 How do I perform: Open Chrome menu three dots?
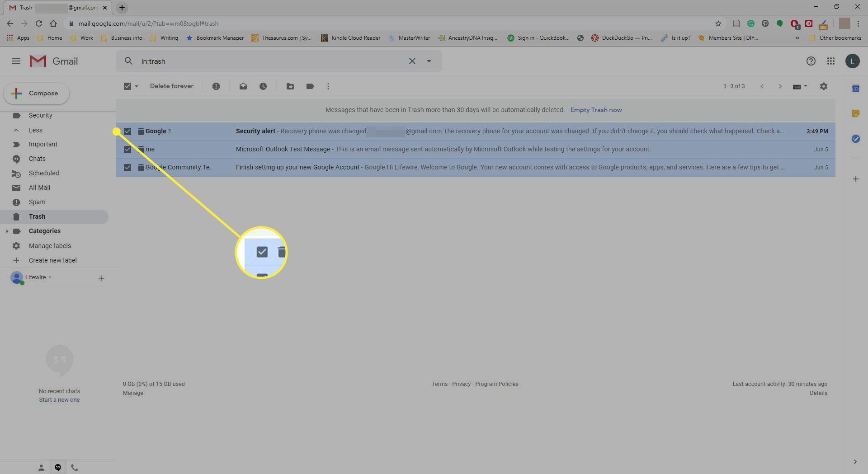[x=858, y=23]
